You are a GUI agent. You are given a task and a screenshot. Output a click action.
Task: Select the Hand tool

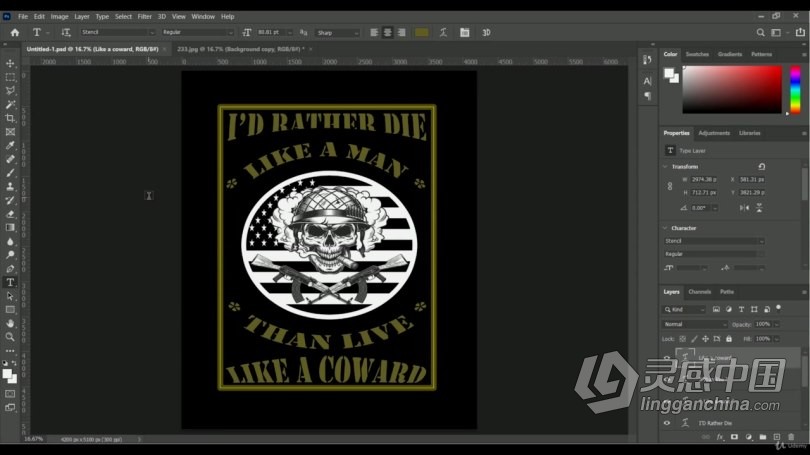10,323
